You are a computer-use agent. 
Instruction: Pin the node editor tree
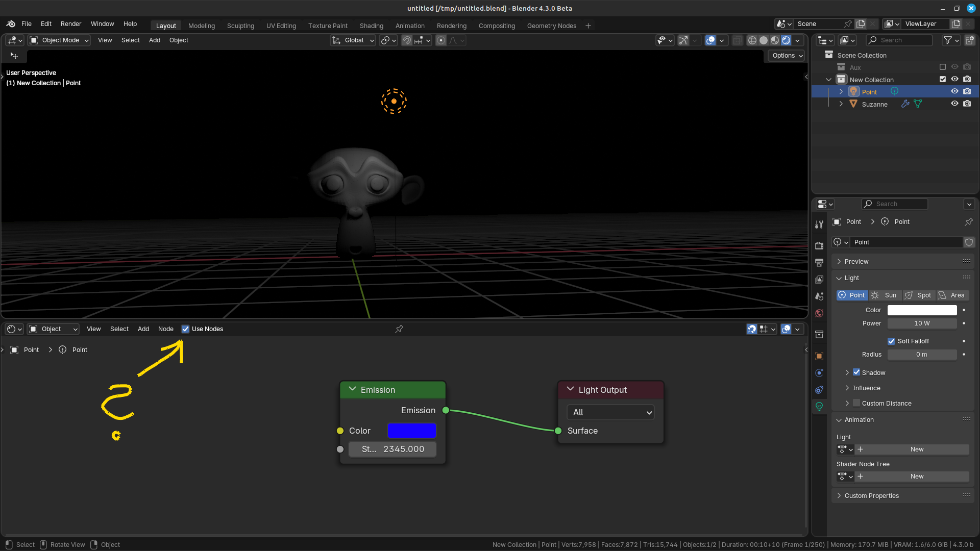pyautogui.click(x=399, y=329)
